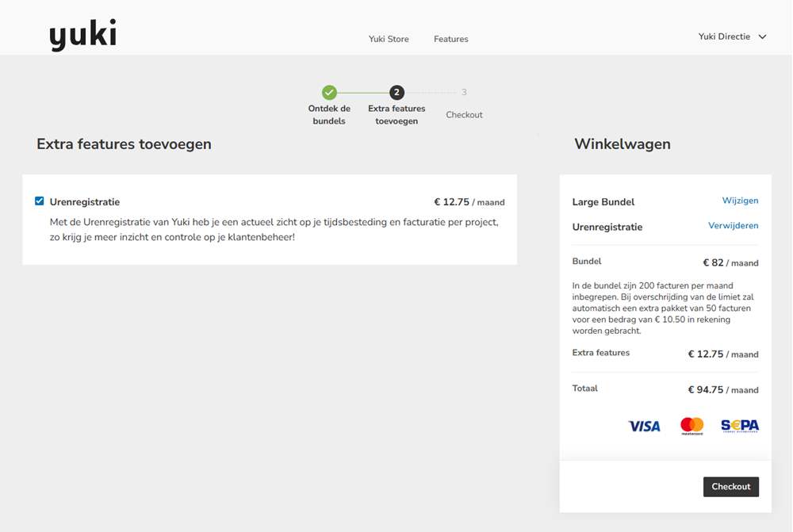Click the black Checkout button

click(x=731, y=487)
